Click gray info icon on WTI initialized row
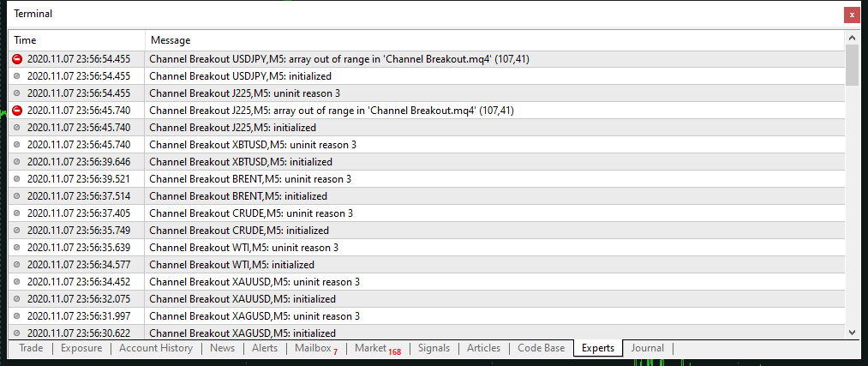The width and height of the screenshot is (868, 366). coord(17,265)
